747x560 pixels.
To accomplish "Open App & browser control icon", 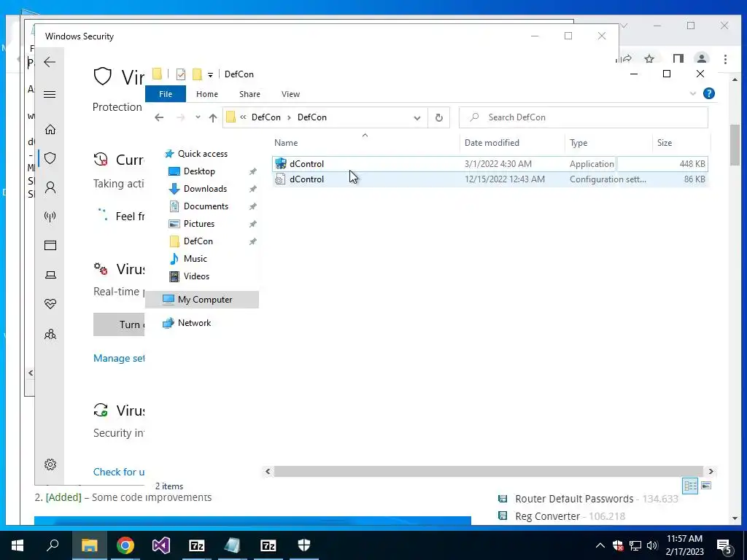I will 50,245.
